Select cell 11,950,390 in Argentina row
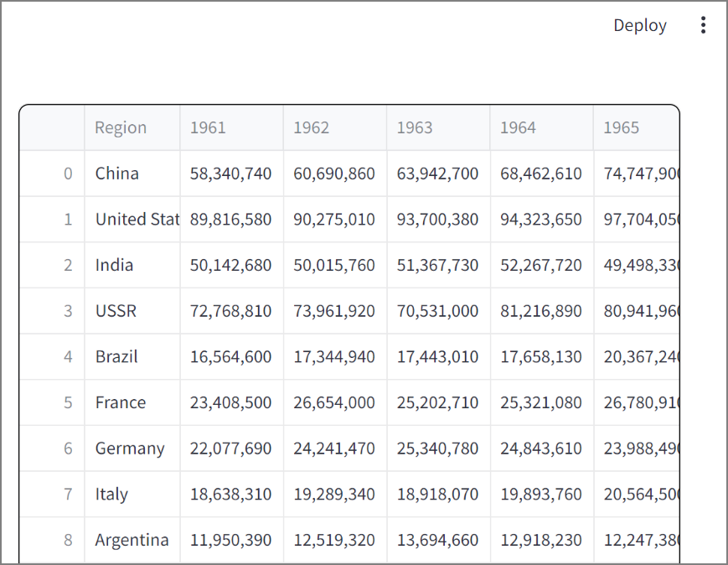The image size is (728, 565). tap(232, 540)
